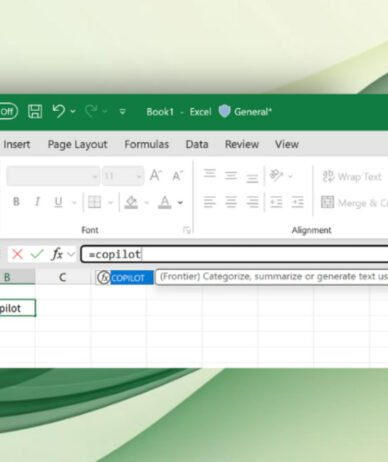Click the Insert Function fx icon
The image size is (388, 462).
[57, 254]
